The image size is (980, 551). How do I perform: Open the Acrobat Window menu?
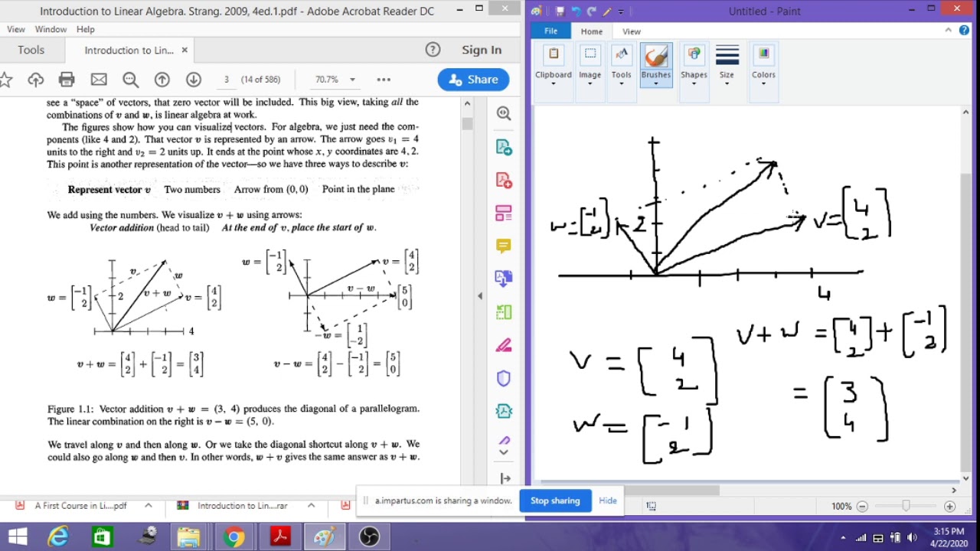51,29
